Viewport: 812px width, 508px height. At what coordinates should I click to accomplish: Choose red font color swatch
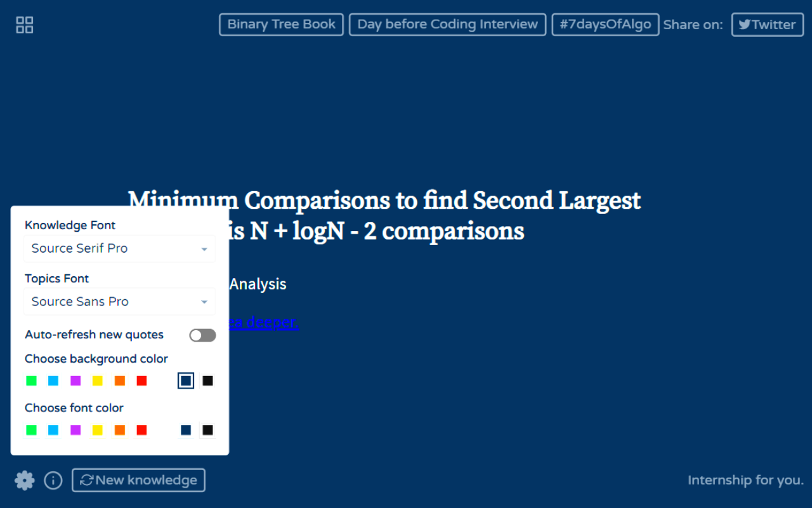[141, 430]
